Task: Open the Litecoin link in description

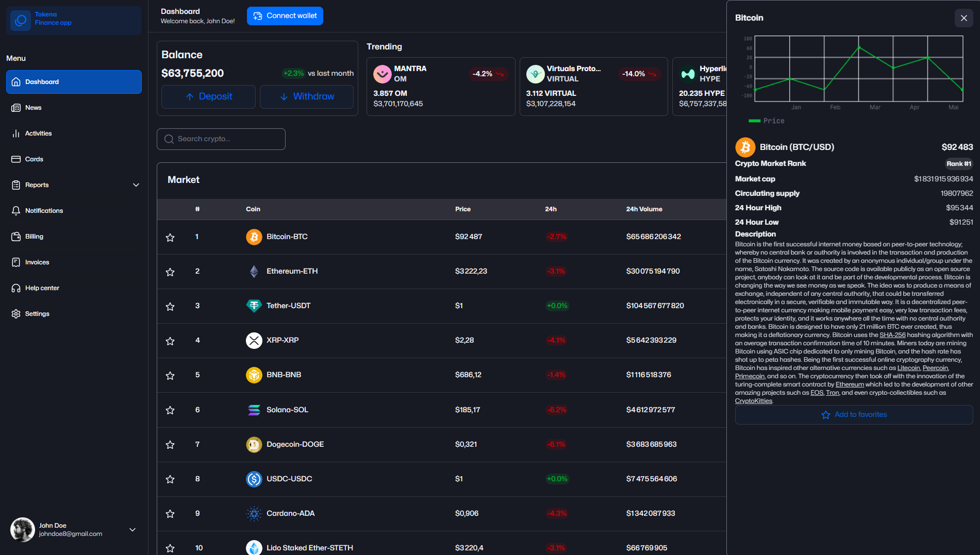Action: [x=908, y=368]
